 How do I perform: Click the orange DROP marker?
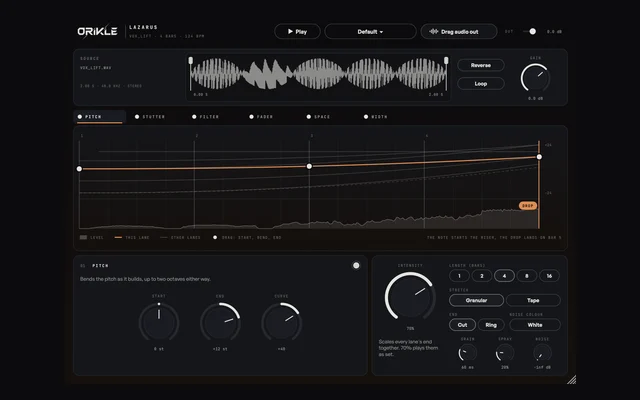tap(528, 206)
